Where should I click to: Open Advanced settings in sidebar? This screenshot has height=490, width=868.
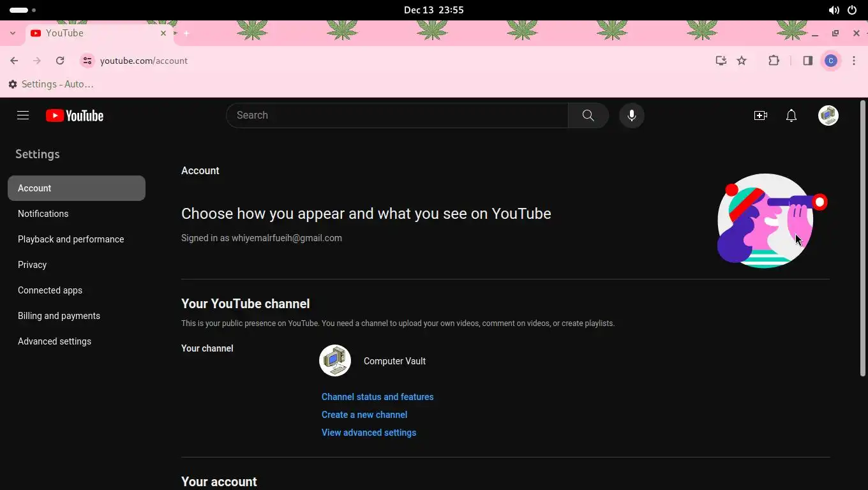click(77, 341)
